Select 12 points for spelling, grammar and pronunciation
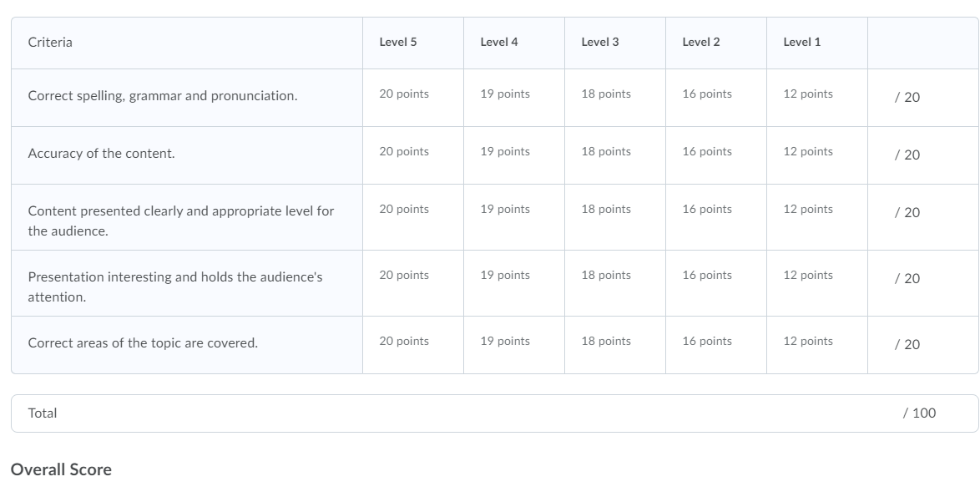Image resolution: width=980 pixels, height=502 pixels. [817, 98]
